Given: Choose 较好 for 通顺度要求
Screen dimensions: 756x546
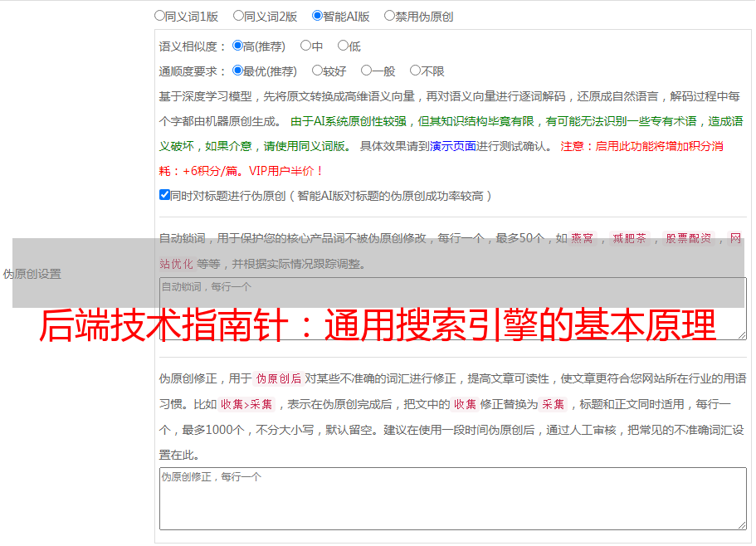Looking at the screenshot, I should coord(317,71).
